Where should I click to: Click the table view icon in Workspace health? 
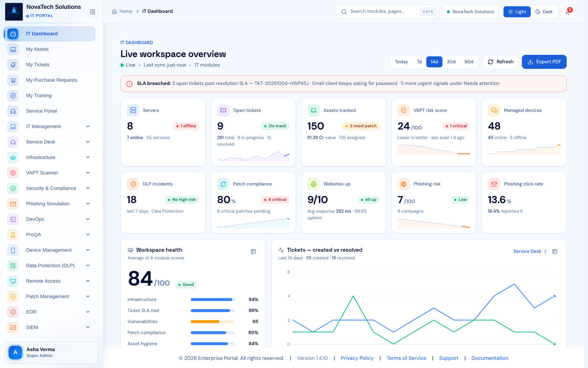click(253, 251)
